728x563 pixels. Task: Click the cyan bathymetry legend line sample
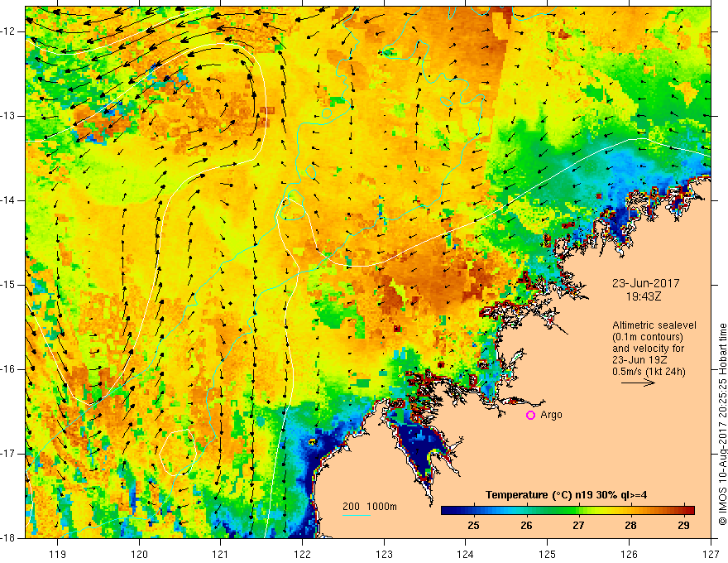356,515
